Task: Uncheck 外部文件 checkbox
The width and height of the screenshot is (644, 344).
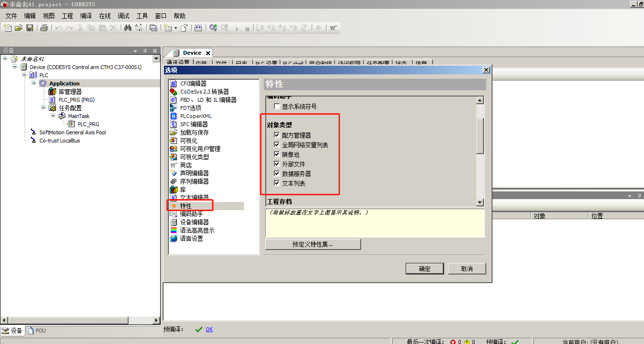Action: (277, 164)
